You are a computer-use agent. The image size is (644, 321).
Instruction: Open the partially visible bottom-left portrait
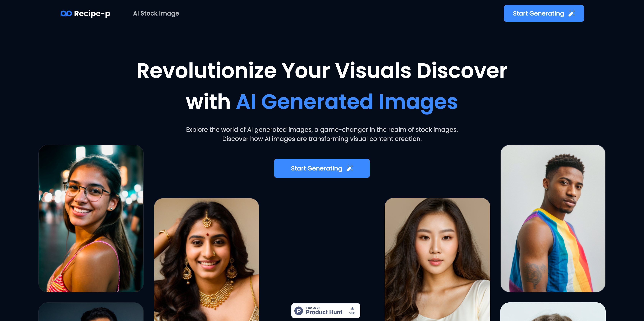coord(91,312)
